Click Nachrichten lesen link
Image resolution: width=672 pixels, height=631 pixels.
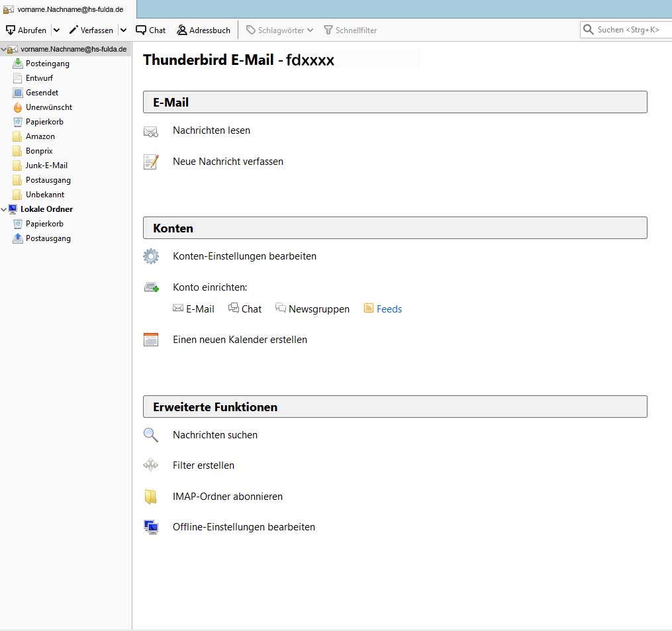(x=211, y=130)
